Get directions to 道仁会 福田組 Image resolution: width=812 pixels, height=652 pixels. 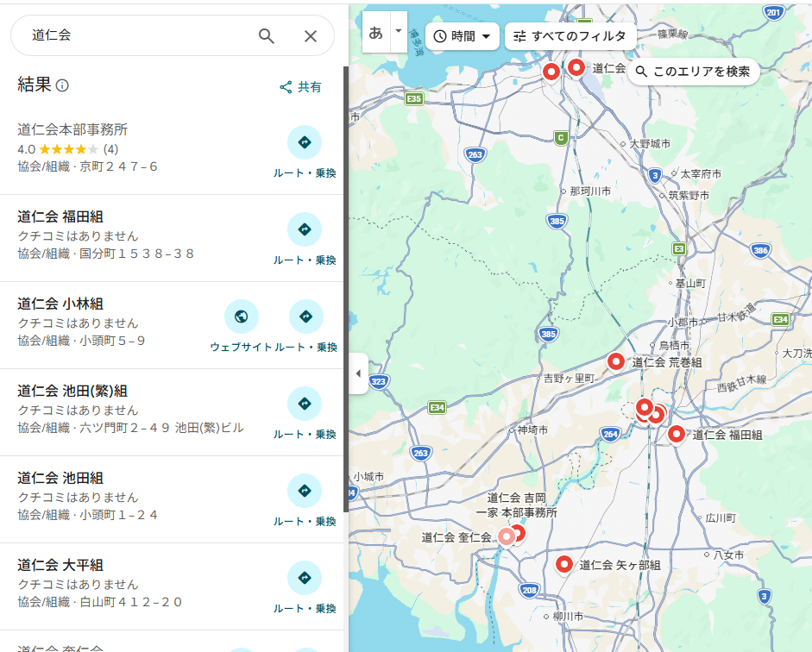point(305,230)
